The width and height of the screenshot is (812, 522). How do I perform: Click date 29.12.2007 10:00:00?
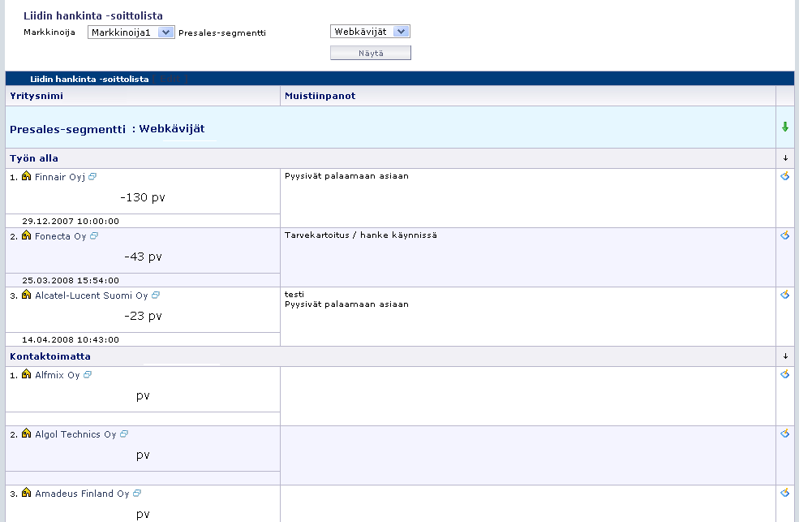(71, 221)
